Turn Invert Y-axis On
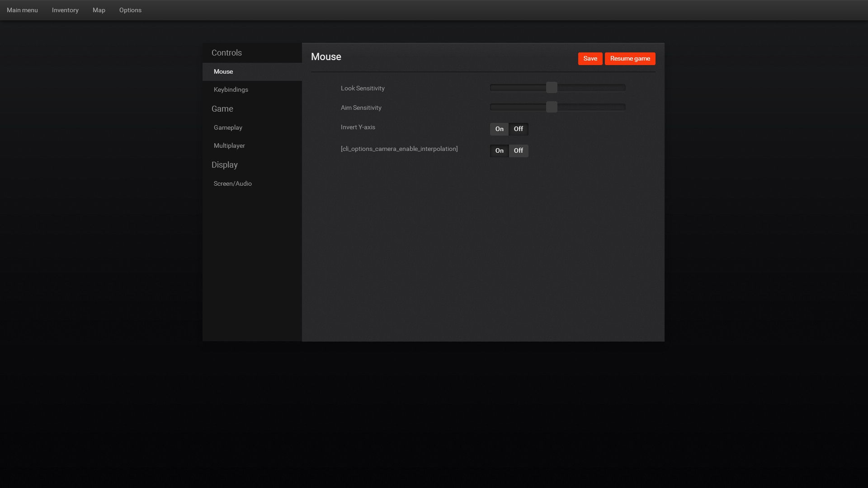 point(499,129)
